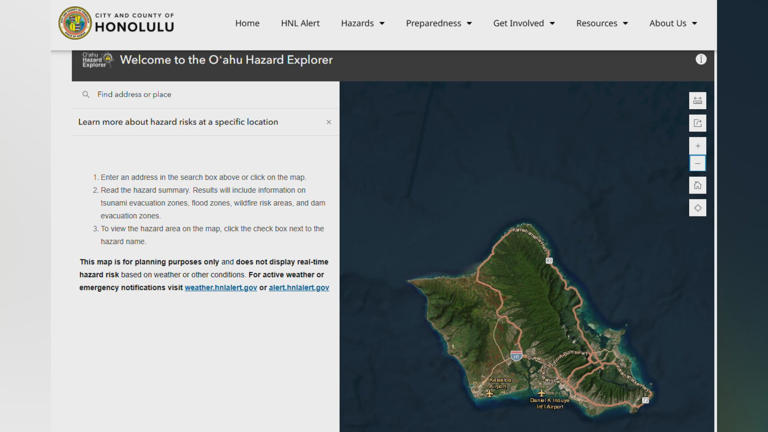Click the H1 interstate shield on the map
Image resolution: width=768 pixels, height=432 pixels.
[516, 356]
